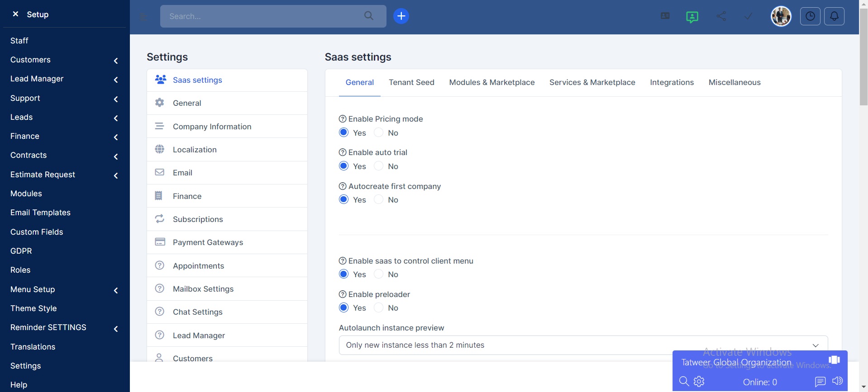Toggle chat widget sound speaker icon
Screen dimensions: 868x392
(838, 381)
